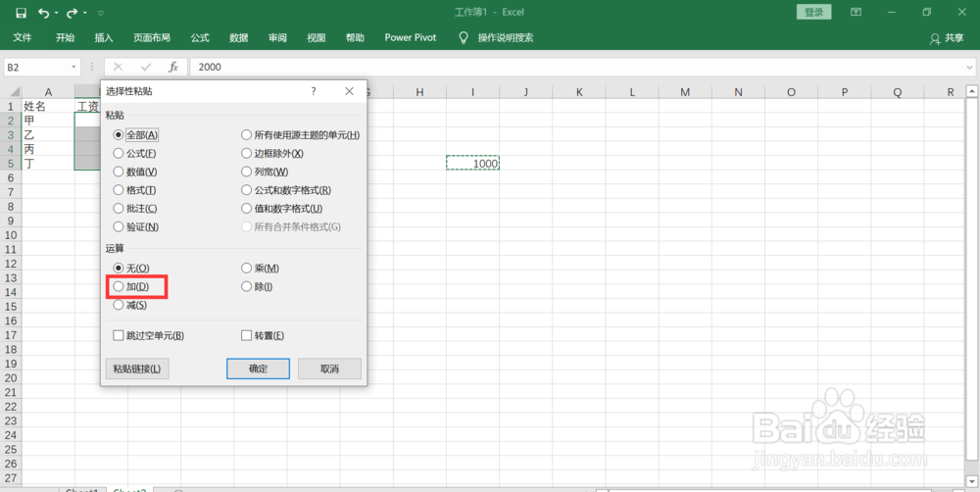Select the 无(O) operation radio
This screenshot has width=980, height=492.
point(131,269)
